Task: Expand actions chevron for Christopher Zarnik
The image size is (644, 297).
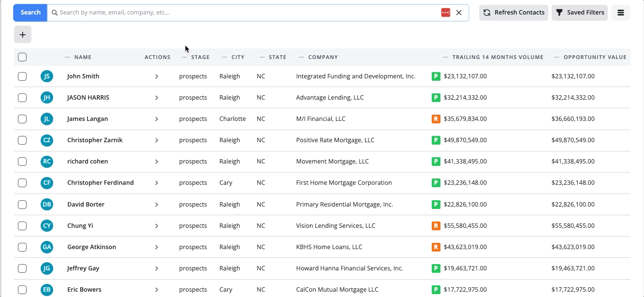Action: click(157, 140)
